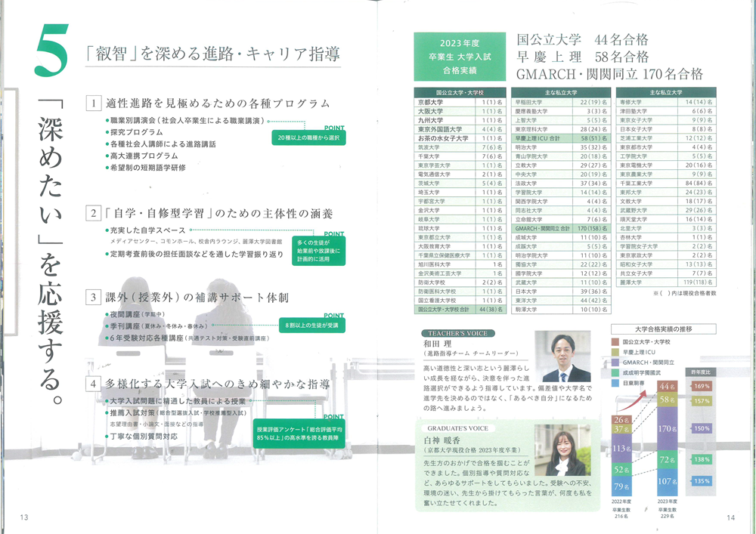Click the 157% year-over-year badge
The image size is (756, 534).
click(x=701, y=400)
